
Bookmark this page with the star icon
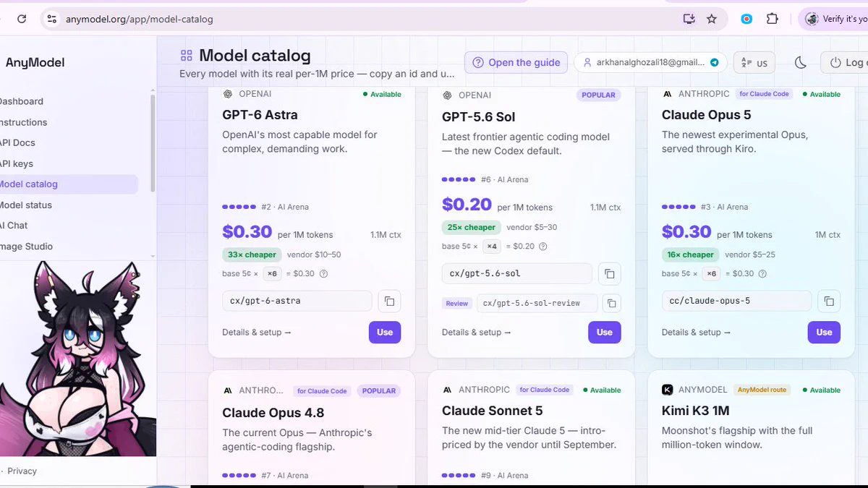pyautogui.click(x=712, y=19)
